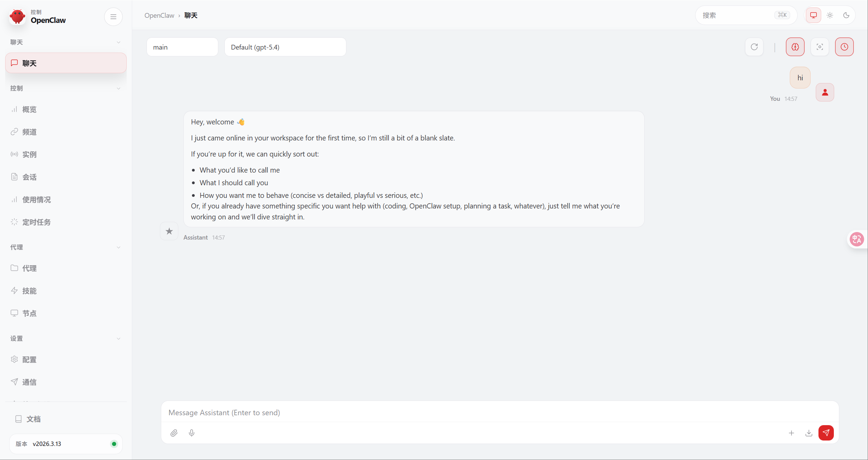
Task: Click the download export icon near send
Action: pos(809,433)
